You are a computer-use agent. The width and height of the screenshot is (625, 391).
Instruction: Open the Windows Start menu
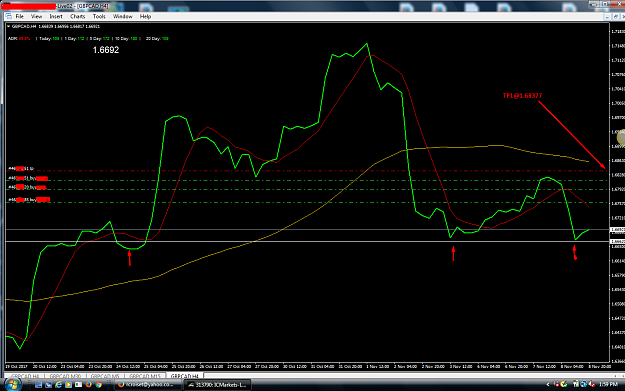[13, 385]
